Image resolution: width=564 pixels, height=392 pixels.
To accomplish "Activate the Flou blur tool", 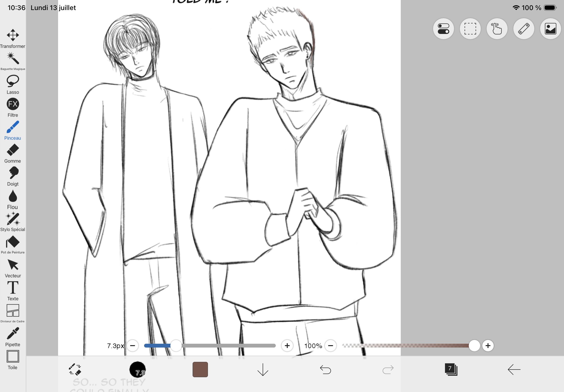I will point(13,199).
